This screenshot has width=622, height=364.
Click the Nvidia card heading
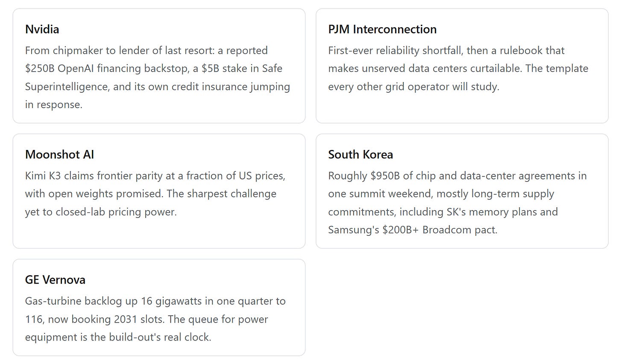(42, 29)
